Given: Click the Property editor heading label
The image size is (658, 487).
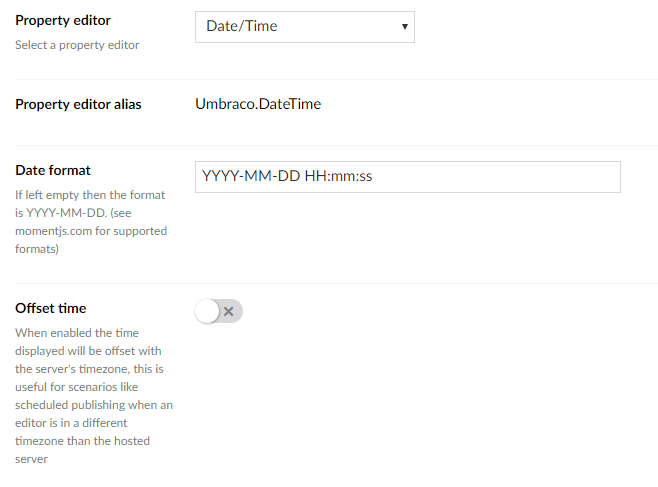Looking at the screenshot, I should coord(63,20).
